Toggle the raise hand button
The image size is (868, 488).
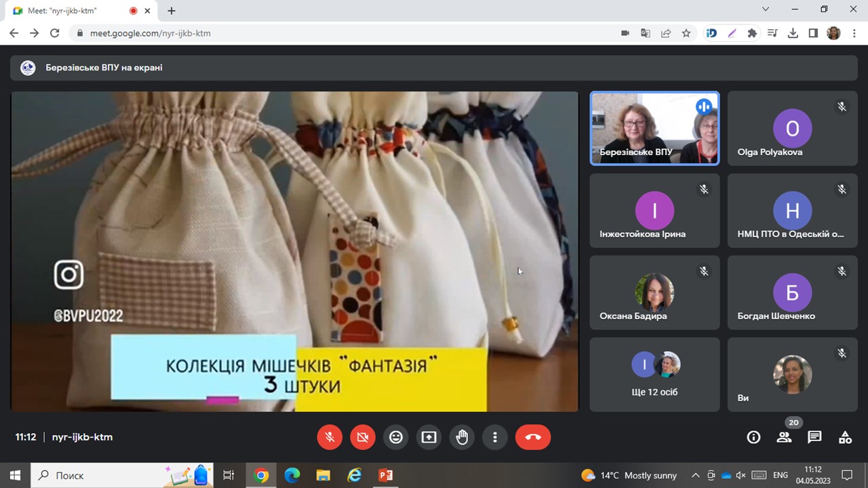(x=462, y=437)
